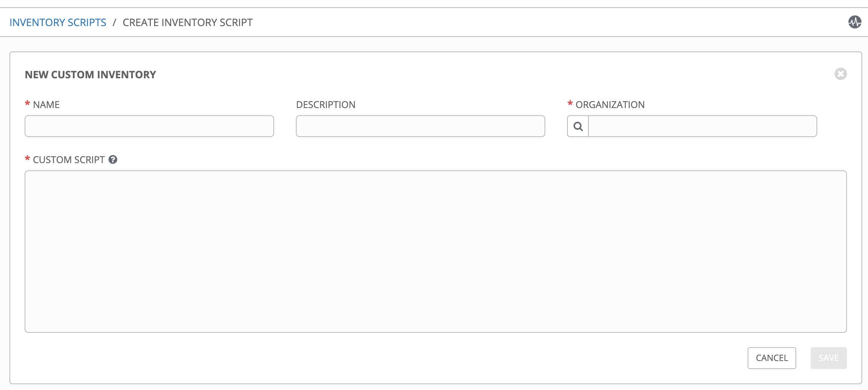The image size is (868, 390).
Task: Click into the Organization text field
Action: 702,126
